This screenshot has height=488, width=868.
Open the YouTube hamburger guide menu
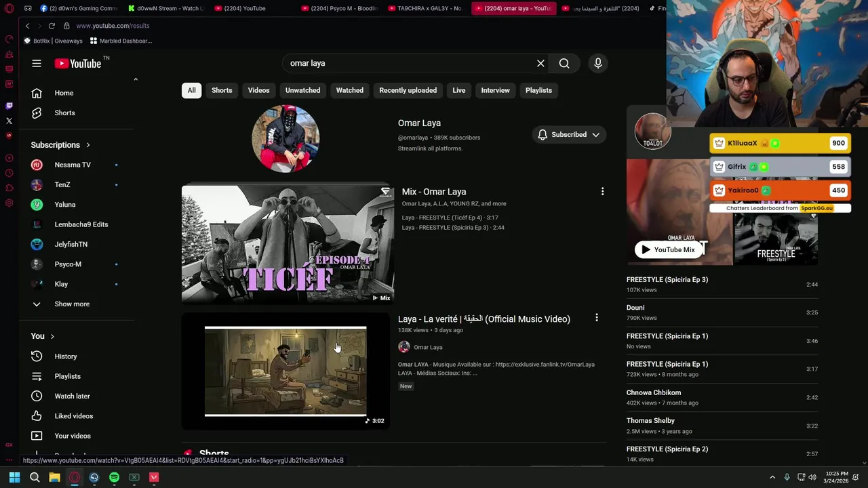(x=37, y=63)
